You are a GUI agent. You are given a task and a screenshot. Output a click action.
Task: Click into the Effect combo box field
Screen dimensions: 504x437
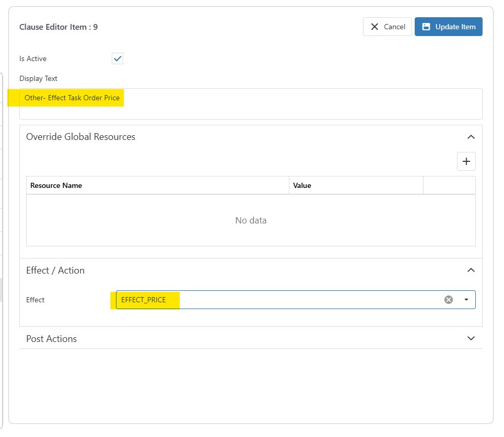coord(296,300)
